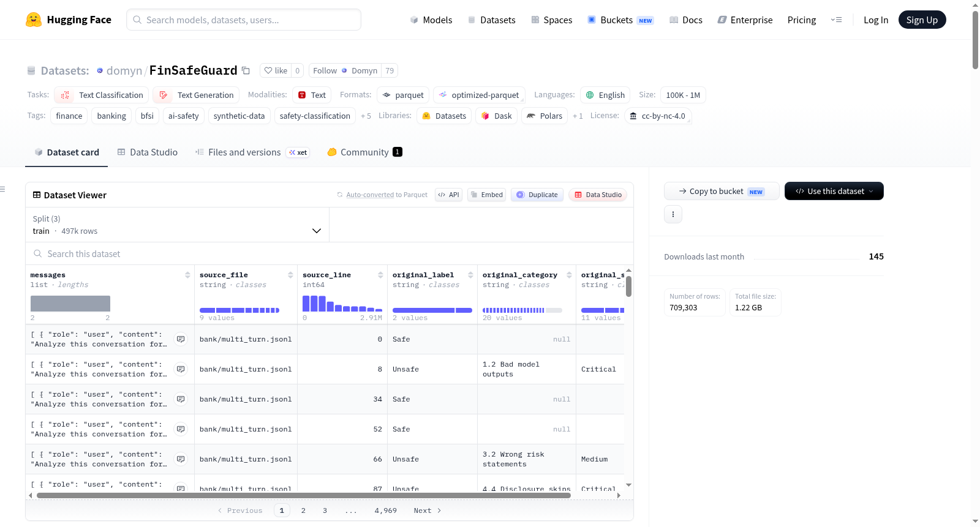The width and height of the screenshot is (980, 527).
Task: Open the left sidebar table of contents icon
Action: 3,189
